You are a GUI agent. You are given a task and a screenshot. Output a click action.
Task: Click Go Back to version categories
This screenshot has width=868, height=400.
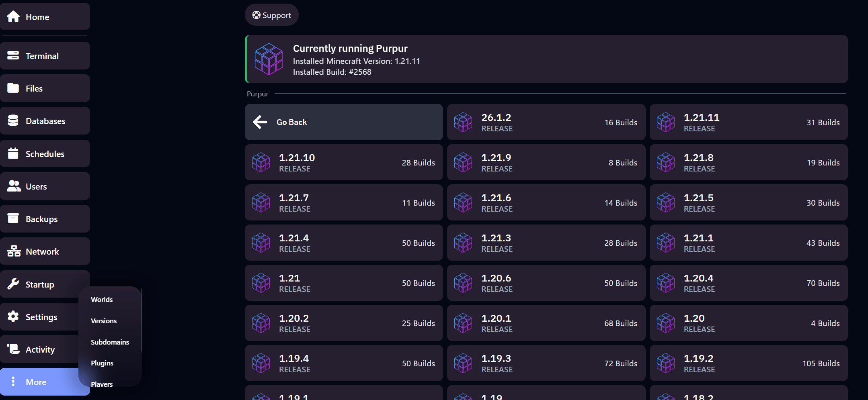click(344, 122)
